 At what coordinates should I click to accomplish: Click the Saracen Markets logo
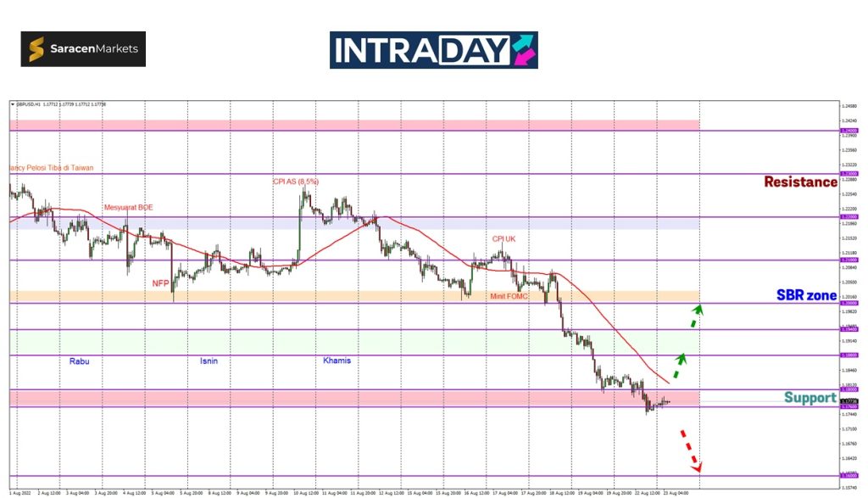(x=83, y=49)
